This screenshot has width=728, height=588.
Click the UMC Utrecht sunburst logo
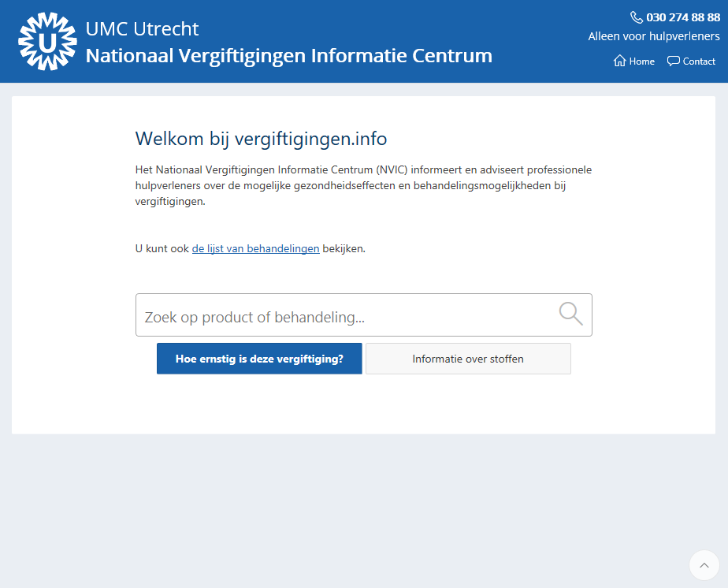(x=47, y=41)
